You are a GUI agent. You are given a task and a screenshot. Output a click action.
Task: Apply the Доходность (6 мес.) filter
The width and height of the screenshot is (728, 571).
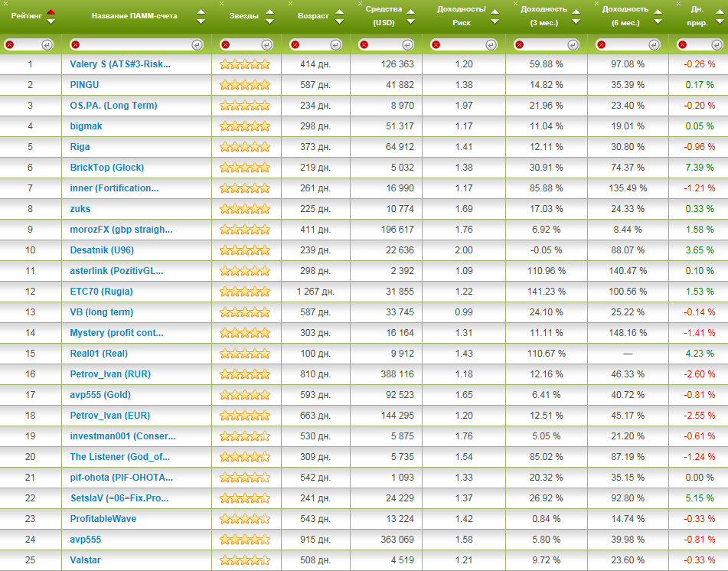pos(654,44)
